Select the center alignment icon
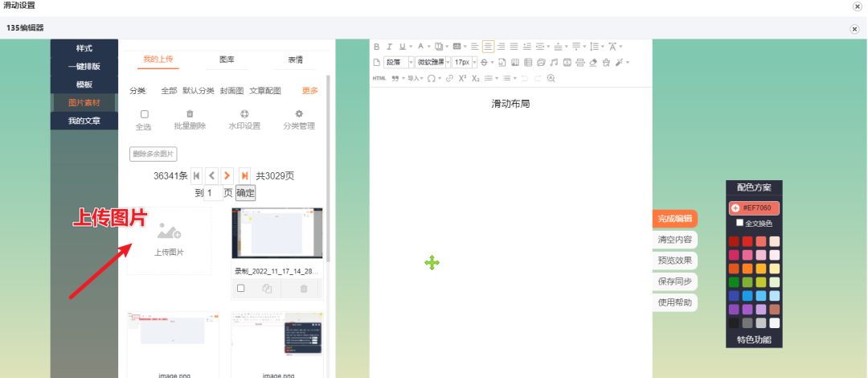 [489, 47]
